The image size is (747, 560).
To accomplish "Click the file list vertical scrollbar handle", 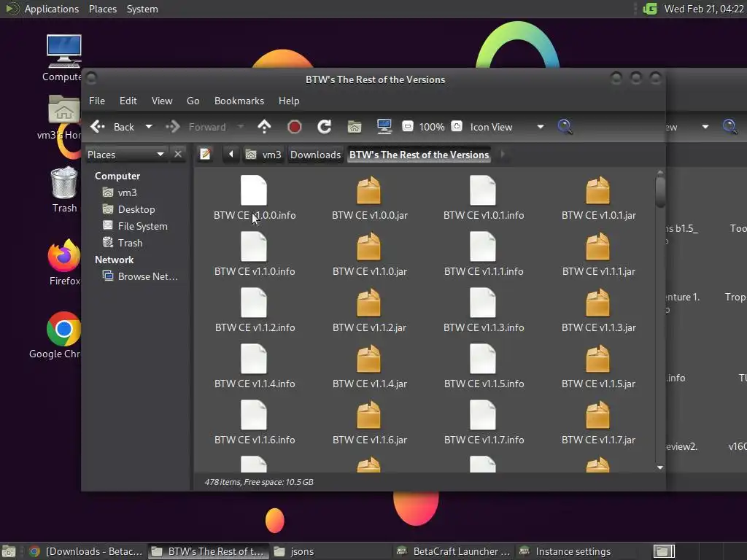I will pyautogui.click(x=659, y=192).
